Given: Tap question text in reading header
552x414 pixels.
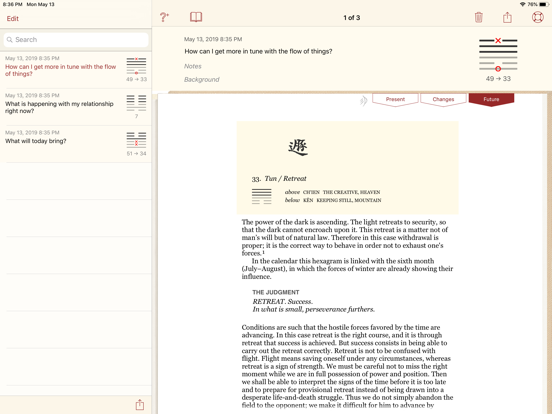Looking at the screenshot, I should pos(258,51).
